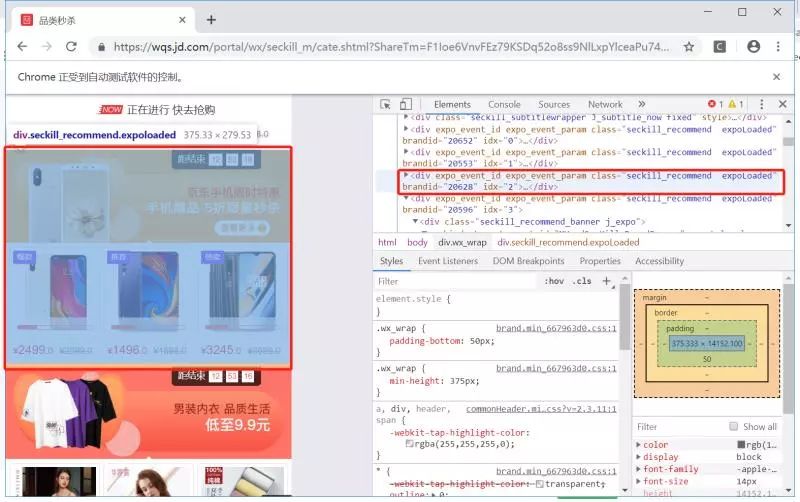Dismiss the automation control infobar
The image size is (800, 502).
(776, 77)
